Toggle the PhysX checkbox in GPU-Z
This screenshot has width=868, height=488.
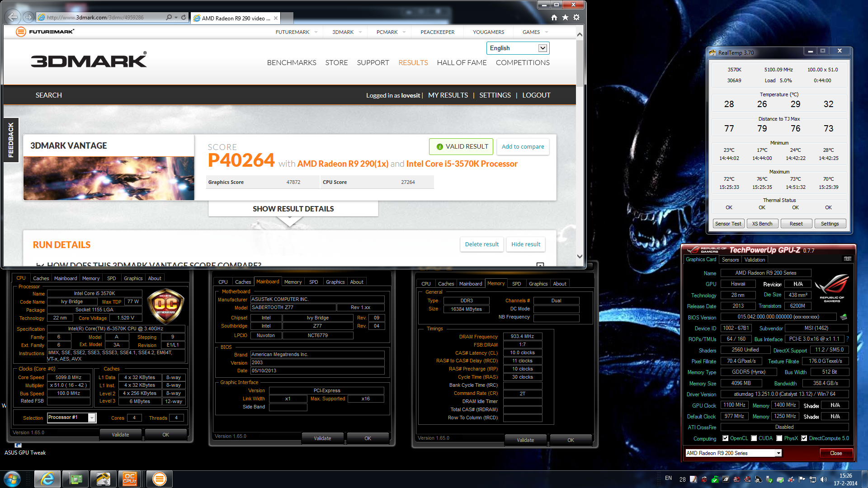(x=779, y=438)
